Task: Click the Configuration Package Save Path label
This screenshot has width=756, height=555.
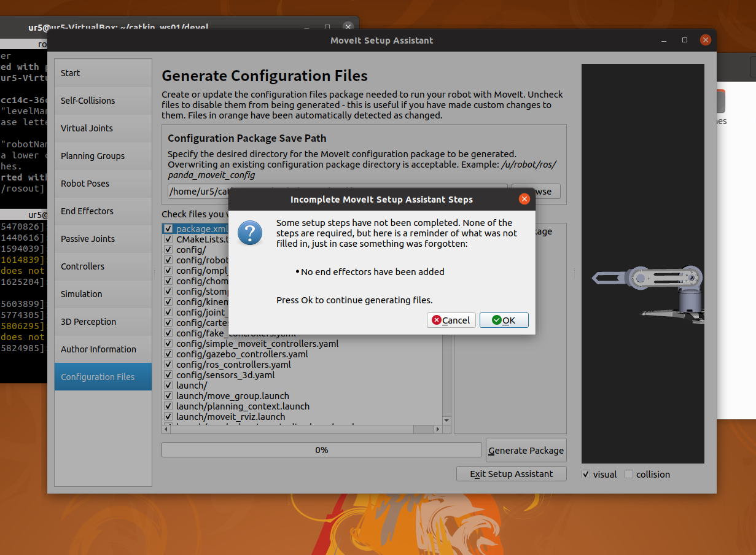Action: pos(247,138)
